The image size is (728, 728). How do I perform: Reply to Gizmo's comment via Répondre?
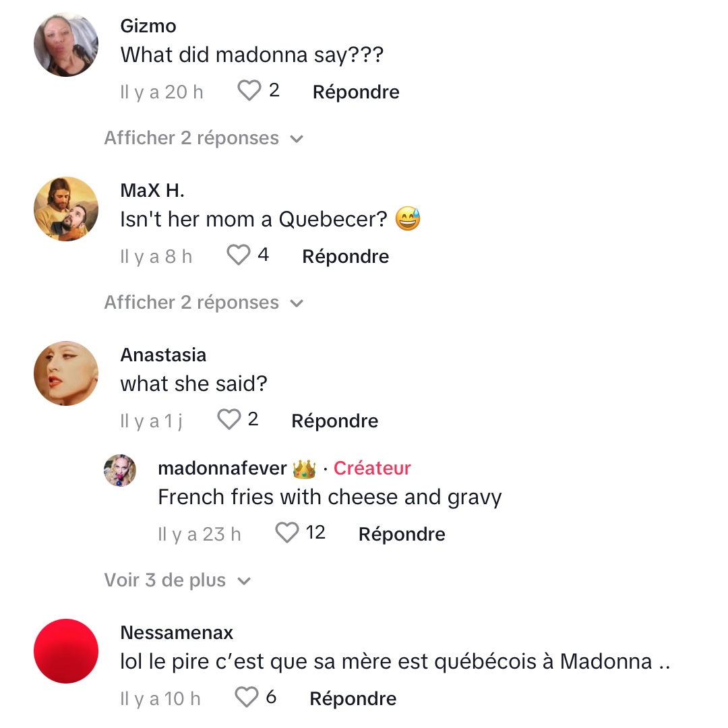[356, 92]
